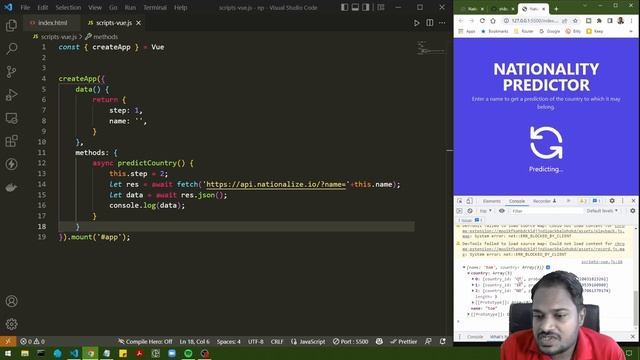
Task: Open console context dropdown top
Action: coord(485,211)
